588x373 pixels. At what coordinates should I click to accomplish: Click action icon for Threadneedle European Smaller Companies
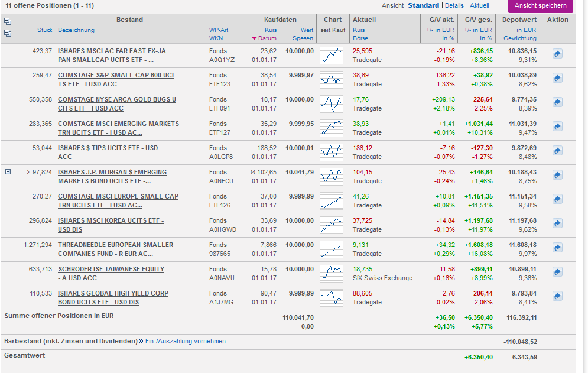[557, 248]
